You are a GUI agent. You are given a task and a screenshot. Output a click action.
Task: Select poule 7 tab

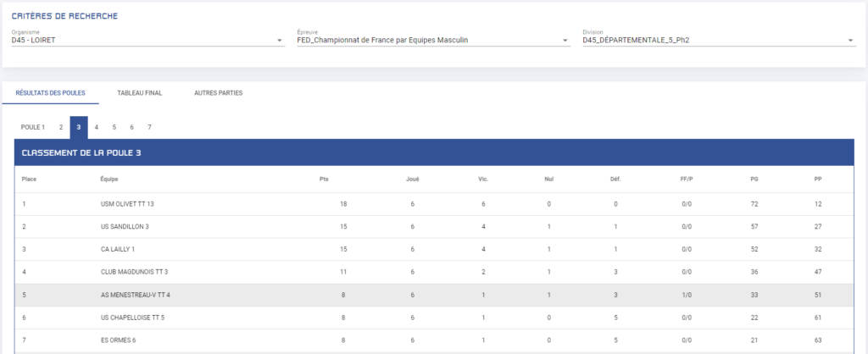click(x=149, y=127)
